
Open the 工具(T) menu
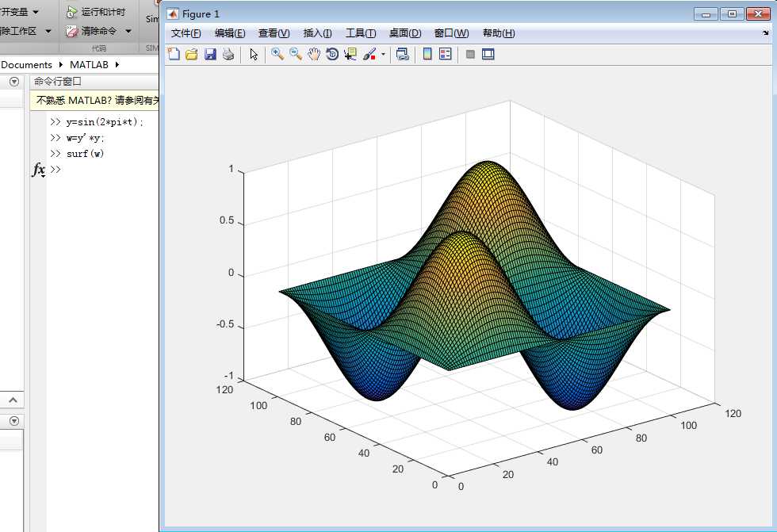tap(361, 33)
